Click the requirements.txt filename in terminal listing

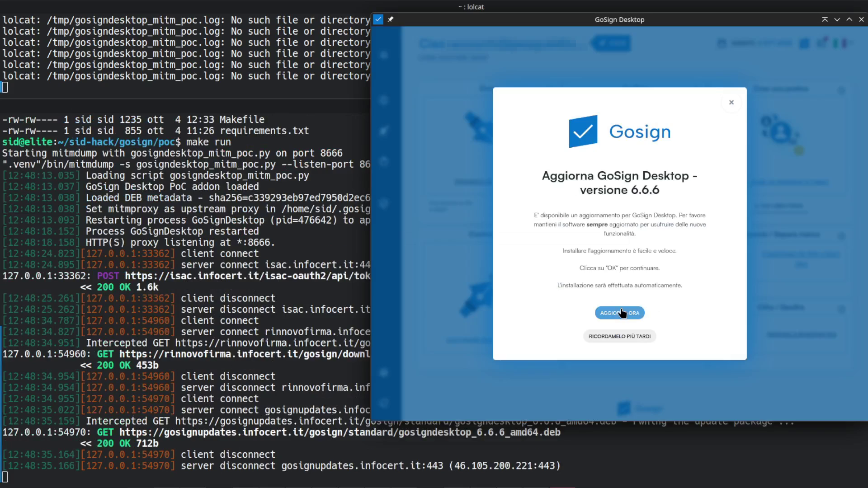pos(264,131)
